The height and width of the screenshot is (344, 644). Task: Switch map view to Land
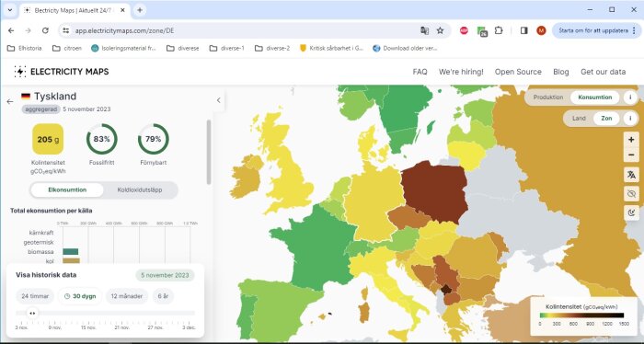[x=579, y=119]
